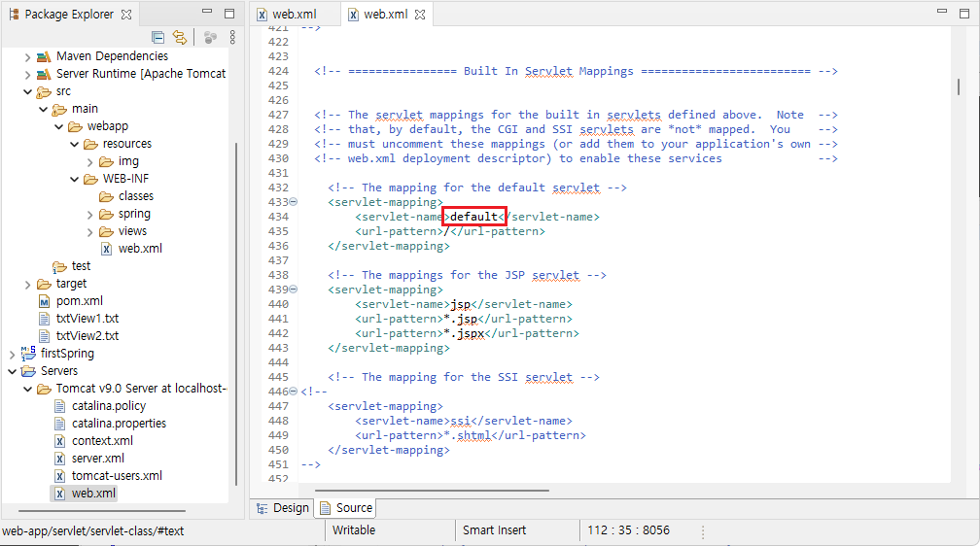This screenshot has width=980, height=546.
Task: Switch to the Source tab
Action: [x=346, y=508]
